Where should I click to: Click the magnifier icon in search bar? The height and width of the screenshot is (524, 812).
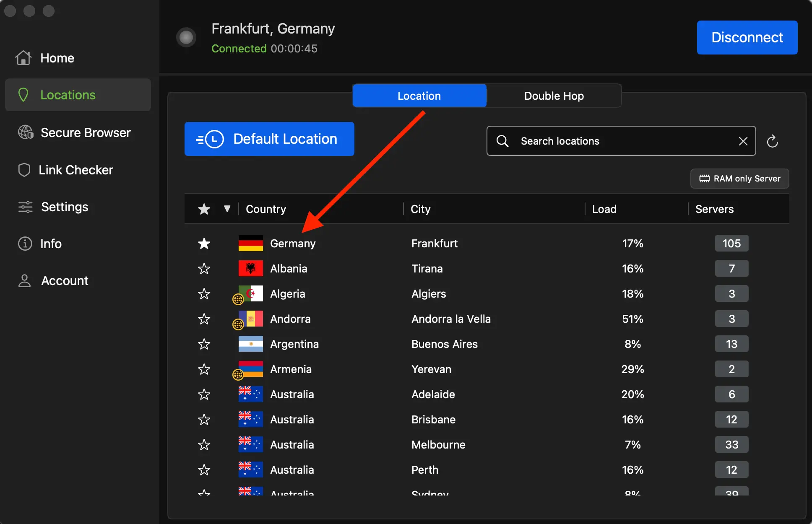502,141
